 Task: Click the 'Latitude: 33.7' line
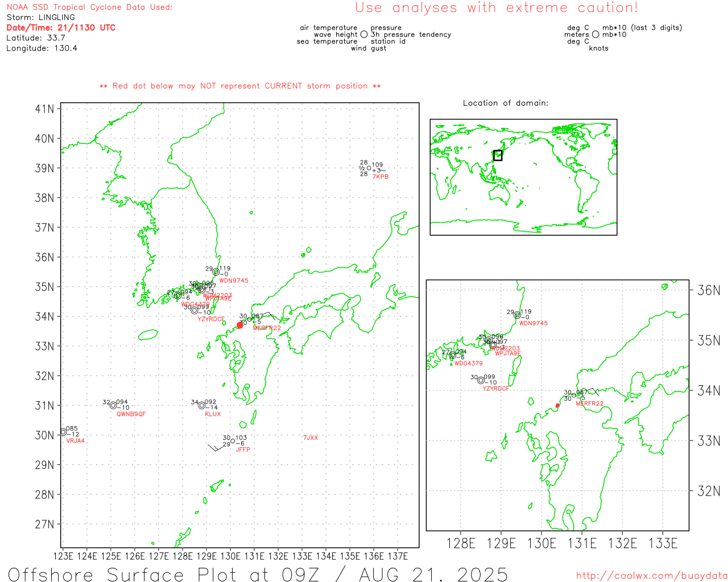(x=36, y=38)
